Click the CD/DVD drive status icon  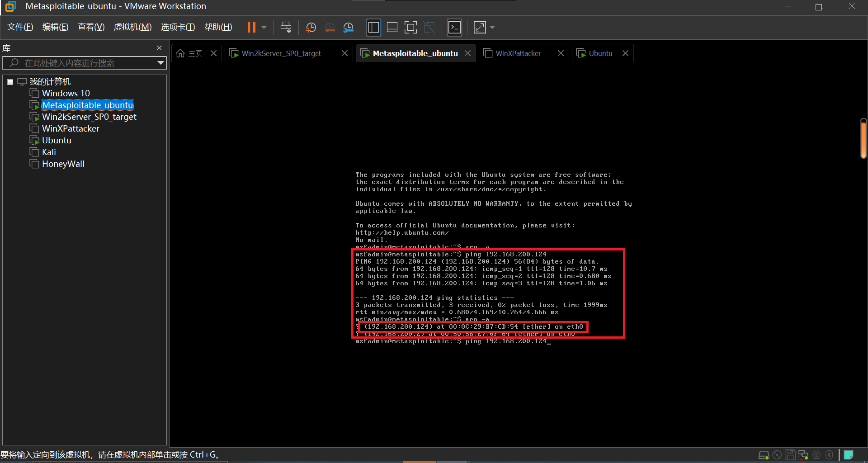pyautogui.click(x=777, y=455)
